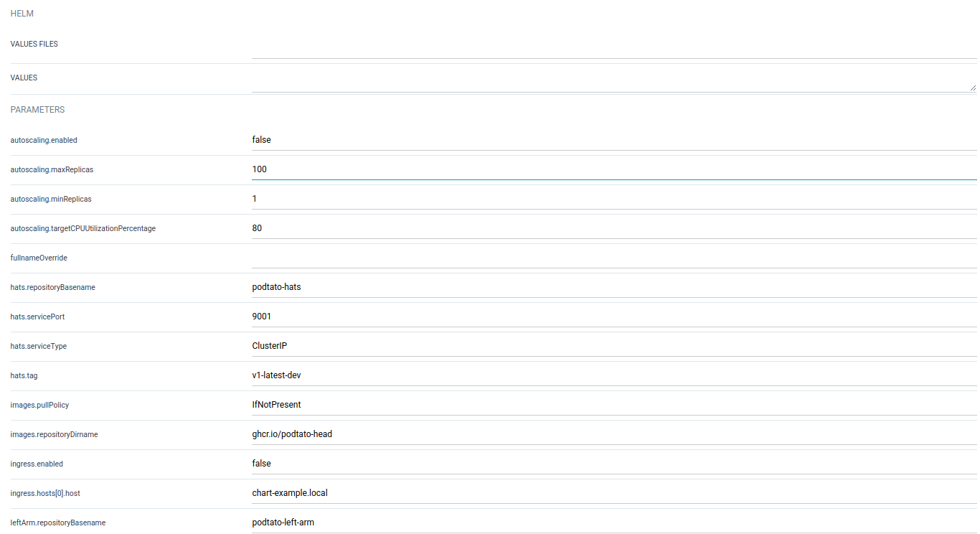Edit the targetCPUUtilizationPercentage field showing 80
The height and width of the screenshot is (534, 980).
613,228
